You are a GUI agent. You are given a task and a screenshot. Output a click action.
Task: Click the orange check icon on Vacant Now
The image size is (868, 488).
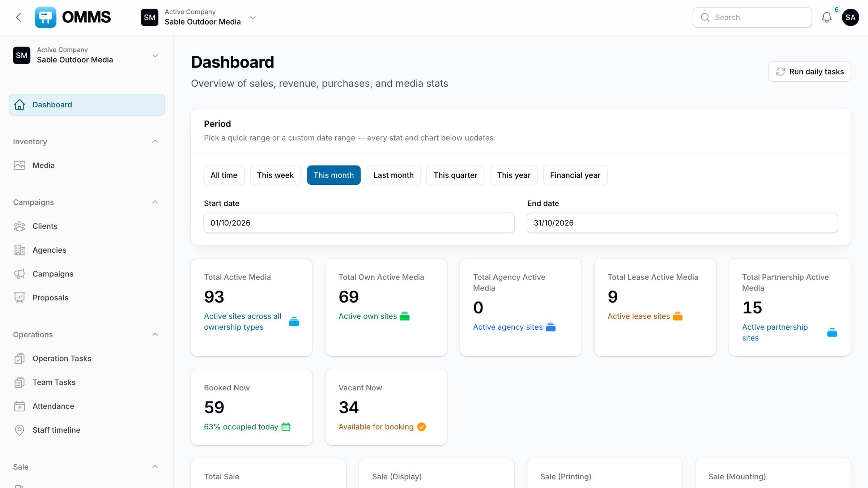[x=421, y=427]
